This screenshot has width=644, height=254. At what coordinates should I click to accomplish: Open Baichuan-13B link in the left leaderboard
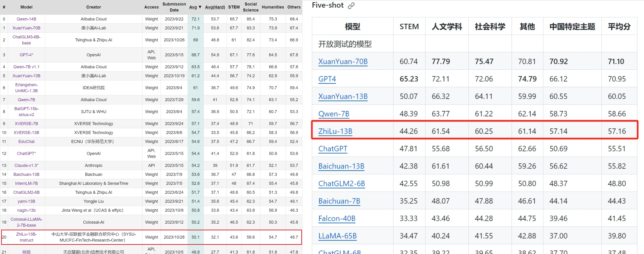click(26, 174)
